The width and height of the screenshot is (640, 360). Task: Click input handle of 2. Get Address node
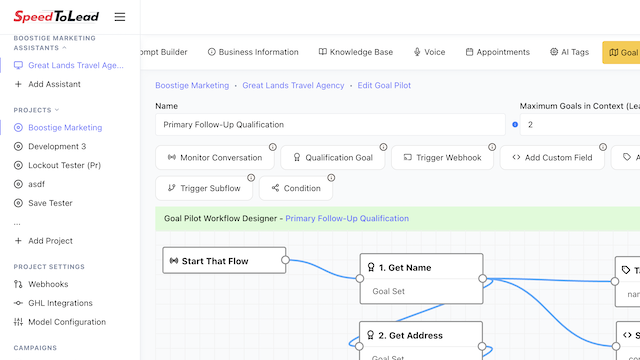(359, 346)
